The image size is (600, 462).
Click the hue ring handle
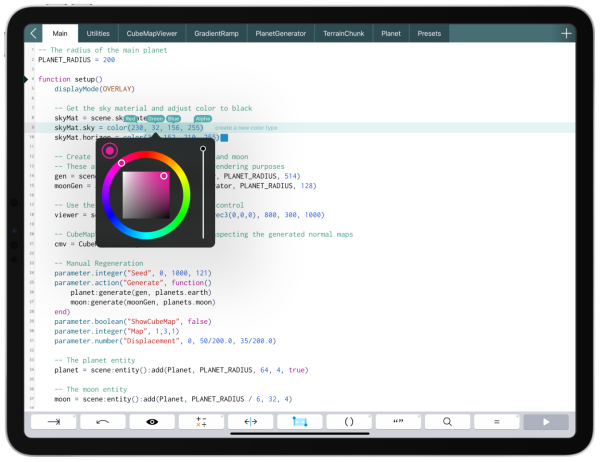pyautogui.click(x=121, y=163)
